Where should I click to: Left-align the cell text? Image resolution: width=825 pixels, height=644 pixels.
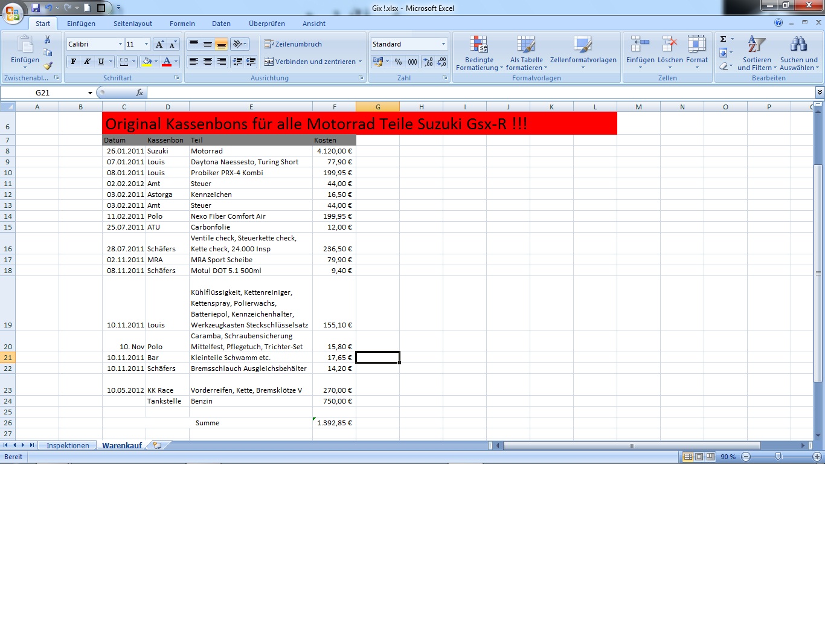[194, 62]
